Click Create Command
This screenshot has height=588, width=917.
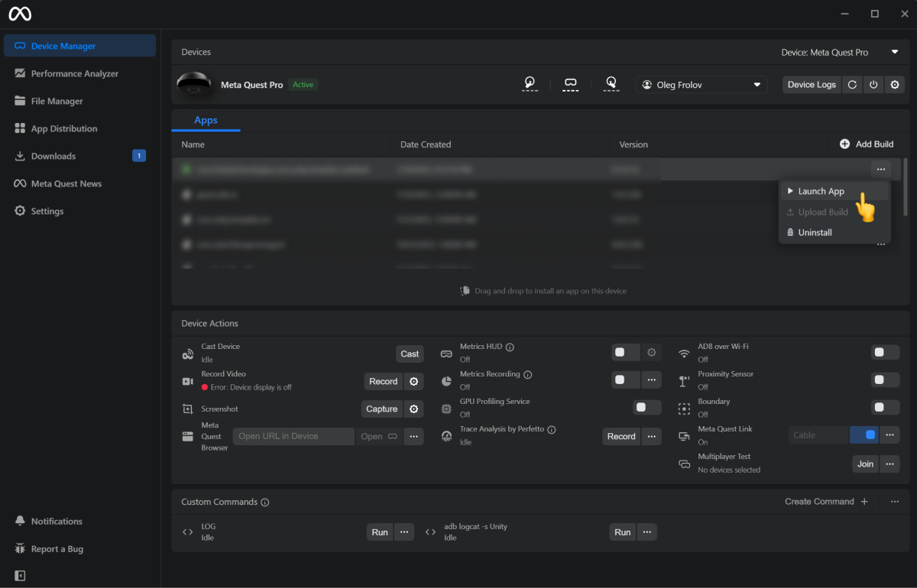coord(827,502)
